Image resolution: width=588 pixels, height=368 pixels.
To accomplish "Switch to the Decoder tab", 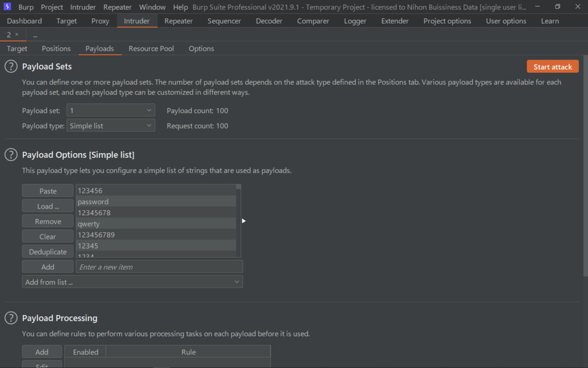I will 269,21.
